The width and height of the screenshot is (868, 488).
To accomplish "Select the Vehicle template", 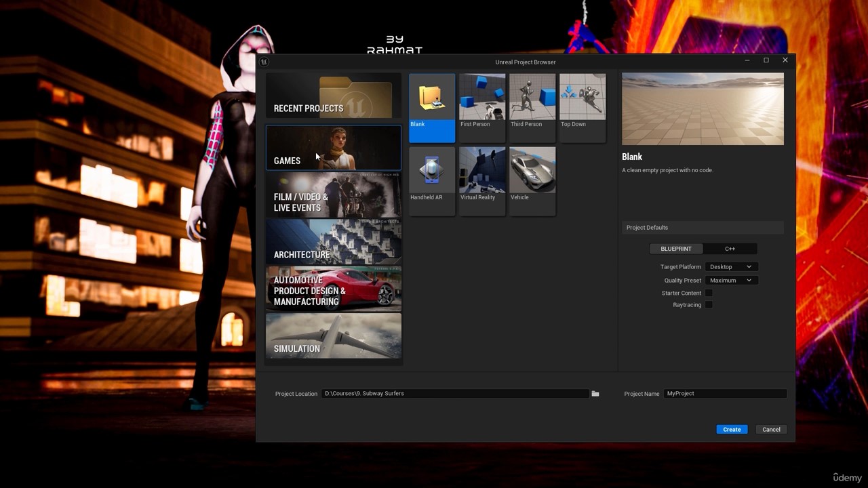I will pyautogui.click(x=532, y=181).
